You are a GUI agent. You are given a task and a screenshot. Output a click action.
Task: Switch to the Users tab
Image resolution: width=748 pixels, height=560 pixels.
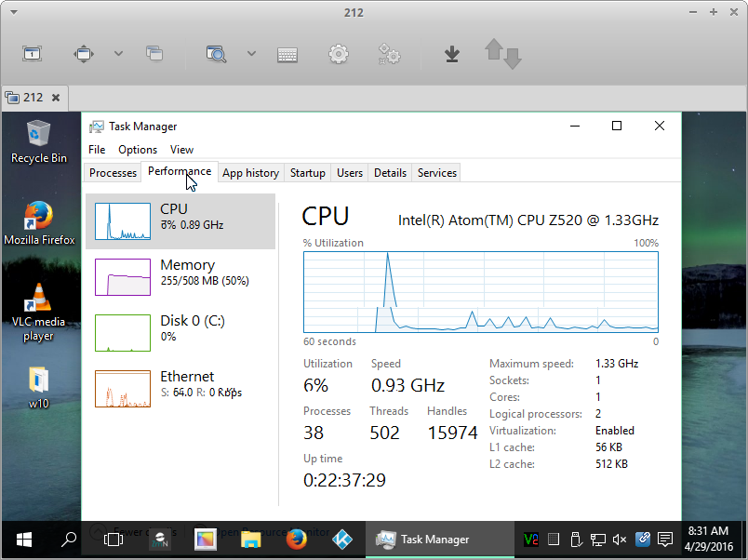[x=350, y=173]
